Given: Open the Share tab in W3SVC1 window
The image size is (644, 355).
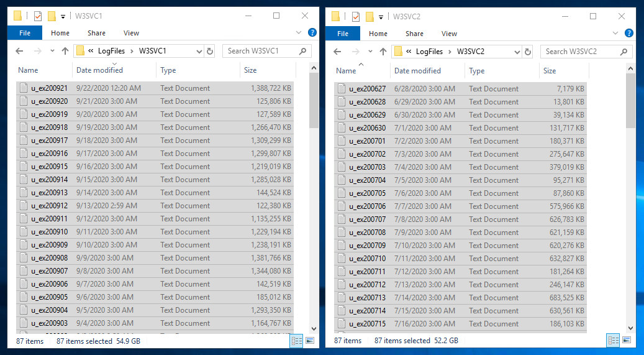Looking at the screenshot, I should point(96,33).
